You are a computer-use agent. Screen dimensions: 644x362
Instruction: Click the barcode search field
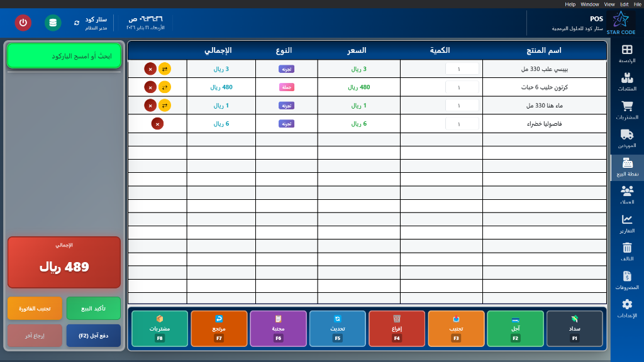pos(64,56)
